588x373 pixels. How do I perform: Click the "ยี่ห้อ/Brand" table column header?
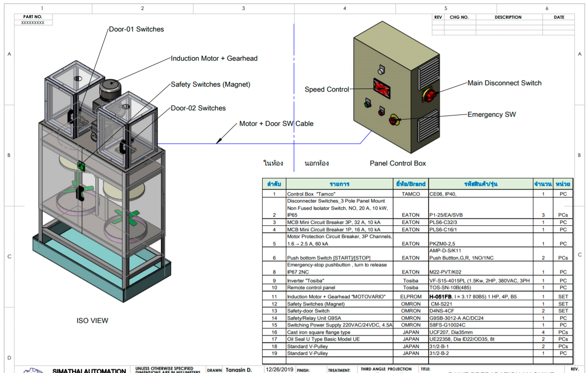pos(410,184)
